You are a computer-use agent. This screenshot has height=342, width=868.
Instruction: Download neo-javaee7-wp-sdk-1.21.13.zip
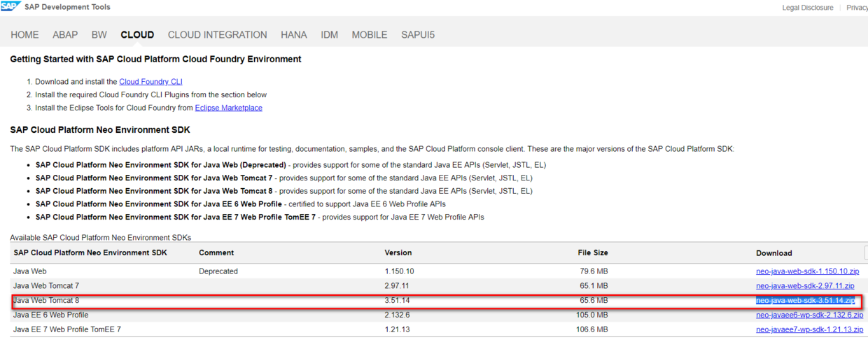click(810, 329)
